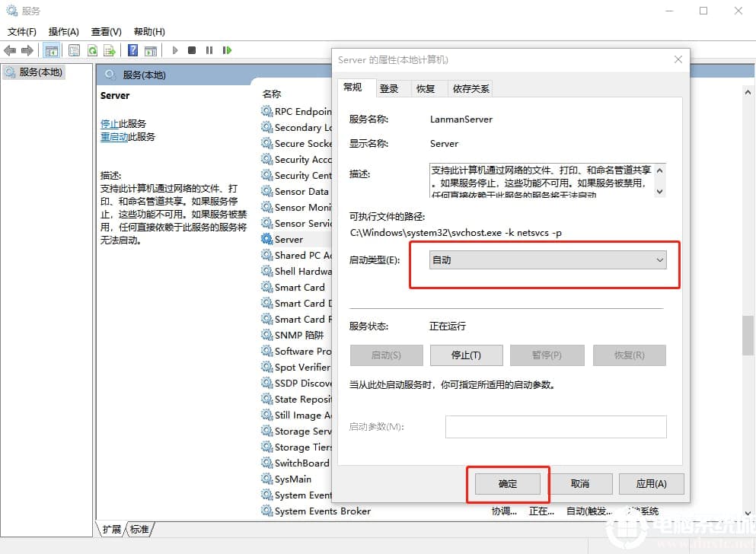This screenshot has width=756, height=554.
Task: Click the Forward arrow in toolbar
Action: [27, 50]
